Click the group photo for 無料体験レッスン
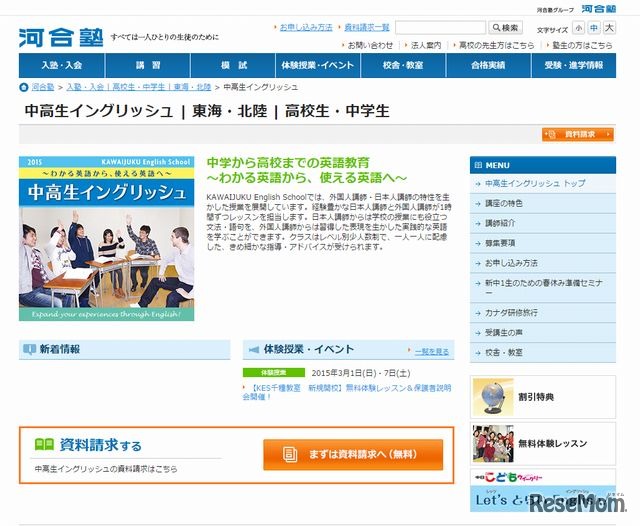This screenshot has width=640, height=526. coord(493,444)
